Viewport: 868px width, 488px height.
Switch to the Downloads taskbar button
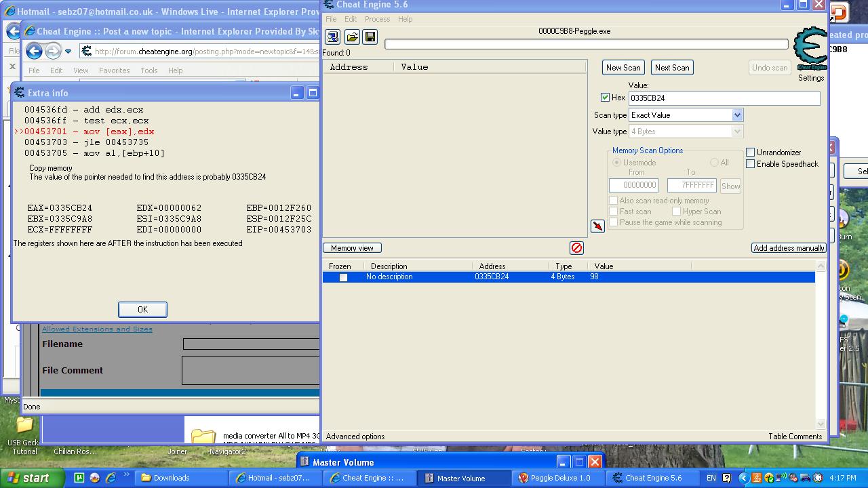coord(180,478)
